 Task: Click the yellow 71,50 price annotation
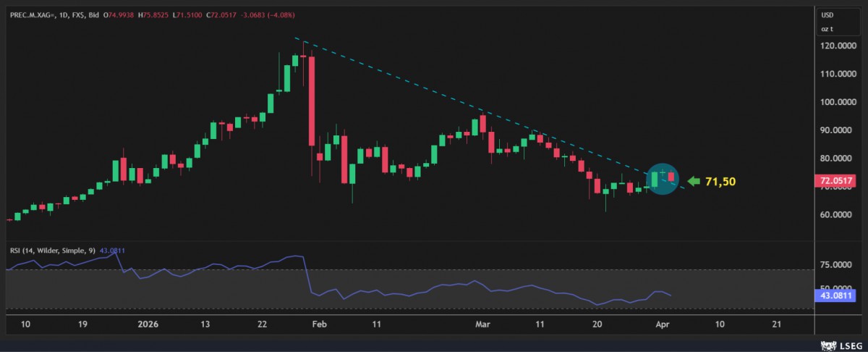pos(720,182)
